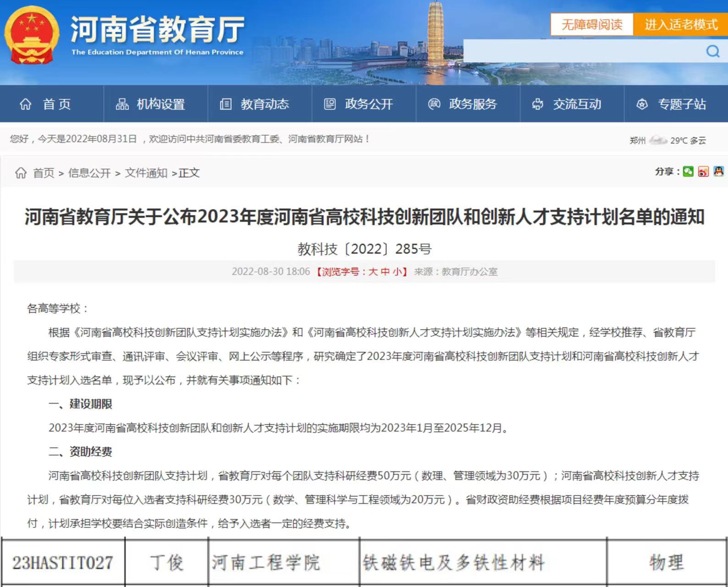Set font size to 大
Image resolution: width=728 pixels, height=587 pixels.
[373, 271]
